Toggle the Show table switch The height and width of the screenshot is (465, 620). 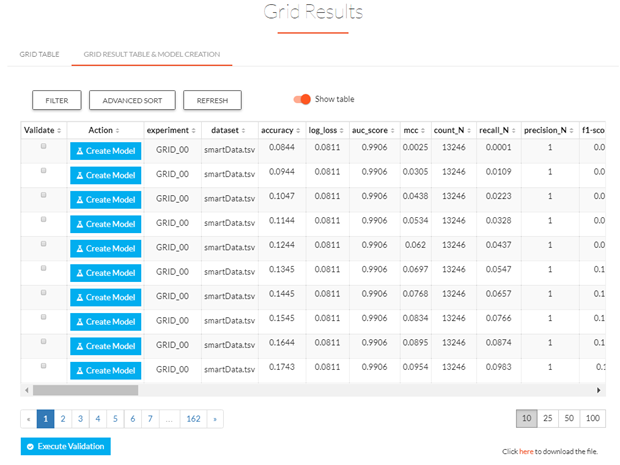click(x=300, y=100)
